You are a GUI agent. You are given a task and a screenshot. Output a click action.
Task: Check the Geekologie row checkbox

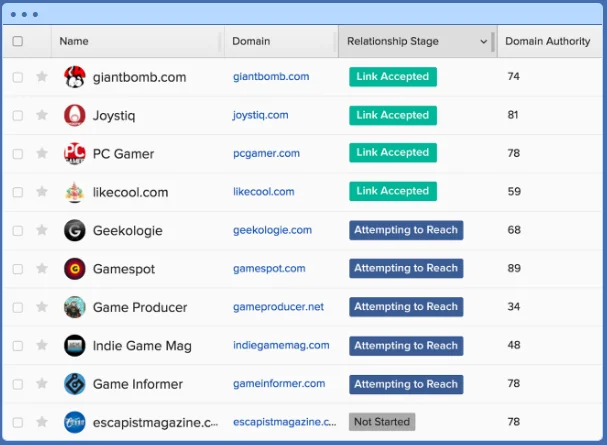(x=17, y=231)
